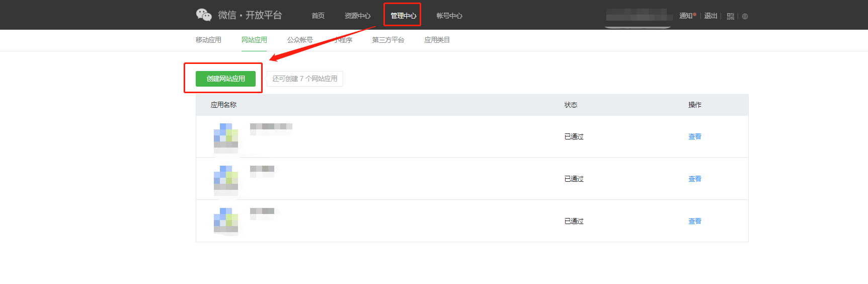Switch to the 公众帐号 tab

click(300, 40)
